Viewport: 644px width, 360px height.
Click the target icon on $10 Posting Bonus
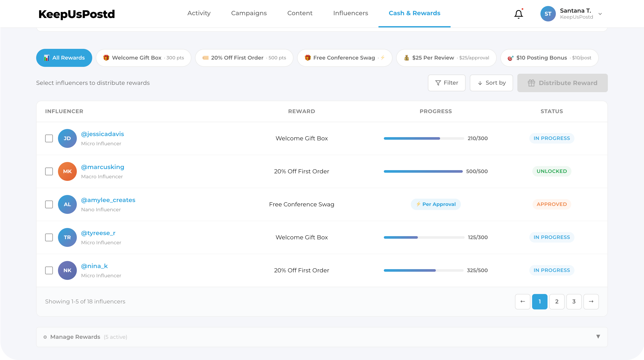click(x=510, y=58)
